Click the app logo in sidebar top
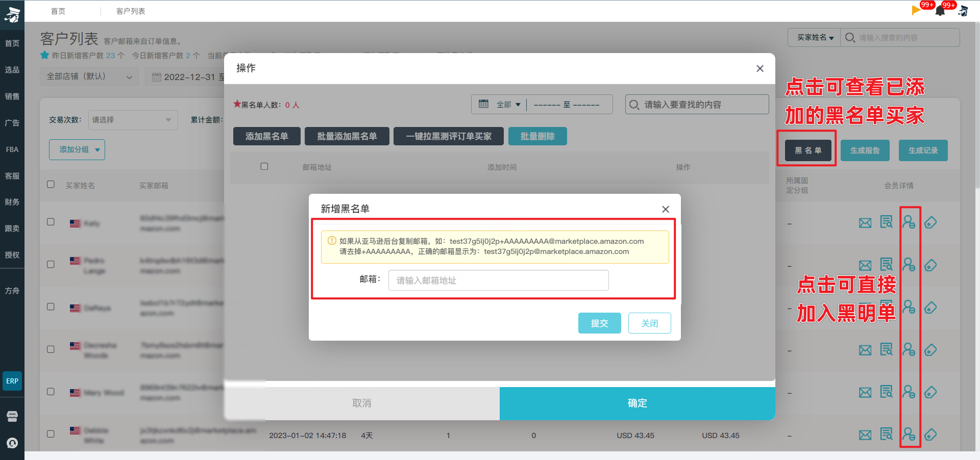980x460 pixels. (x=12, y=14)
